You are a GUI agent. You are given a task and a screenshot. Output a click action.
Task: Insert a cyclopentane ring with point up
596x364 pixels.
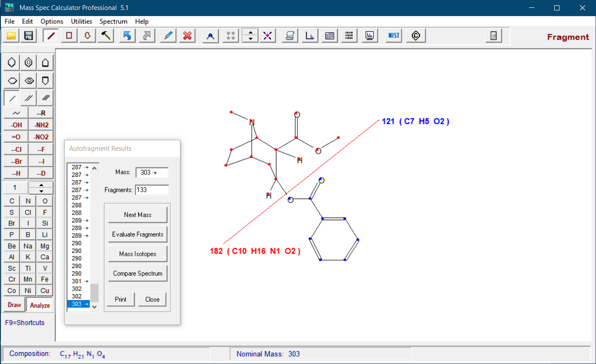click(x=45, y=63)
